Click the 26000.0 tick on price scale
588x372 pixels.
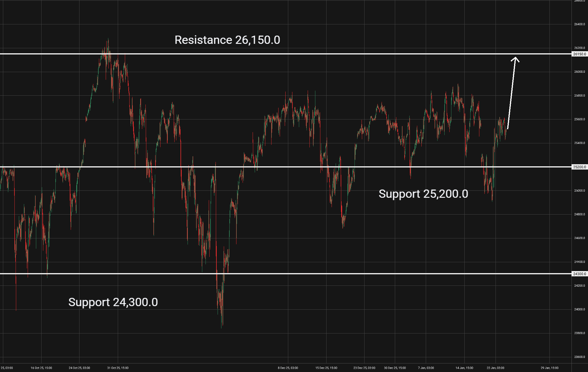pyautogui.click(x=579, y=72)
